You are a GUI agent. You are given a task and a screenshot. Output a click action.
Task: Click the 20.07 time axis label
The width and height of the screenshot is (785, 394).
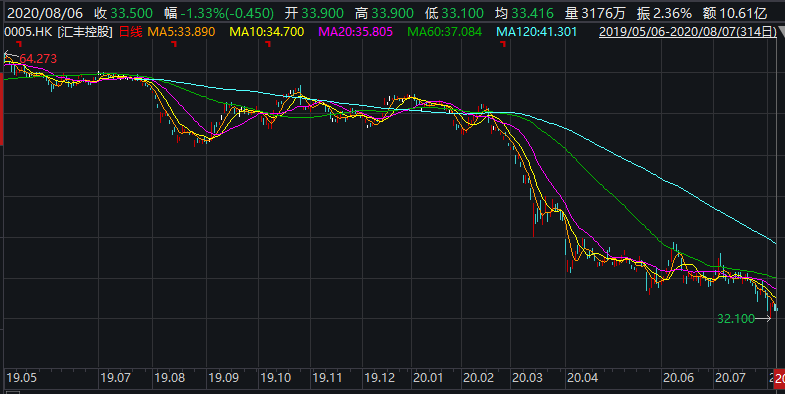731,377
